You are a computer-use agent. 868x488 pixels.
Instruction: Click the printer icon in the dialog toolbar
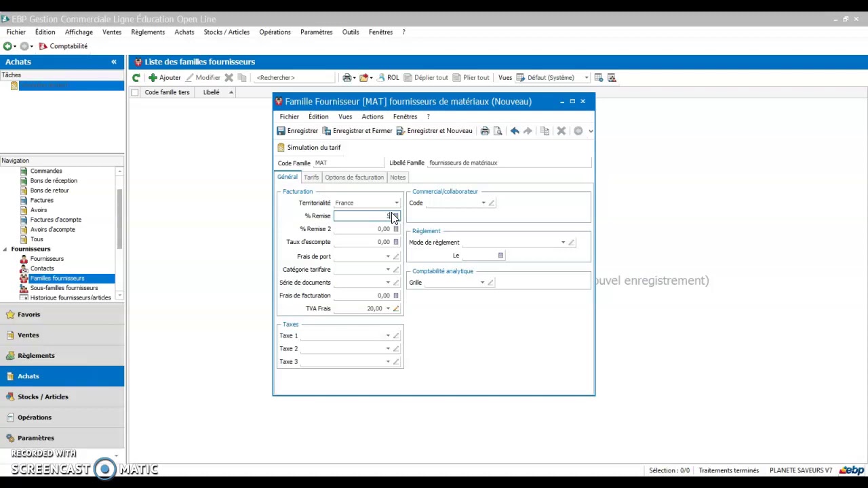[x=485, y=131]
